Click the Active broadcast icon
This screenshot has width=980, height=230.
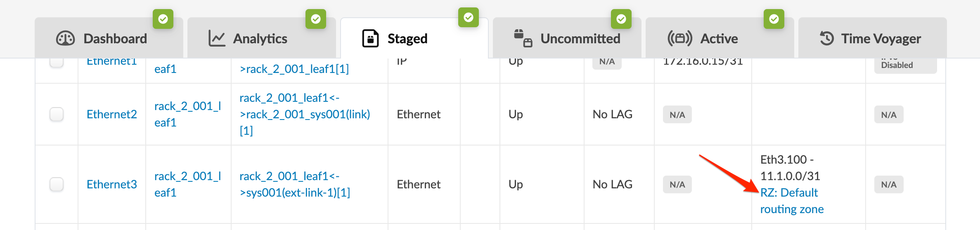tap(679, 38)
